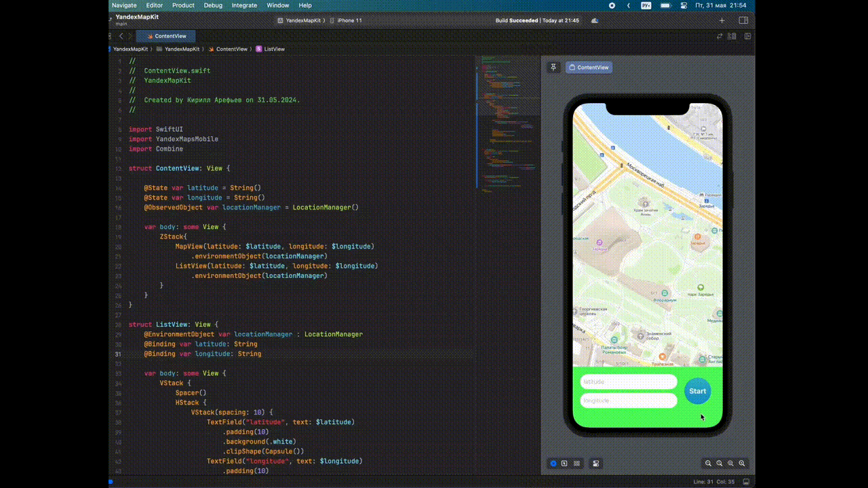This screenshot has width=868, height=488.
Task: Toggle the inspectors panel button
Action: pos(743,20)
